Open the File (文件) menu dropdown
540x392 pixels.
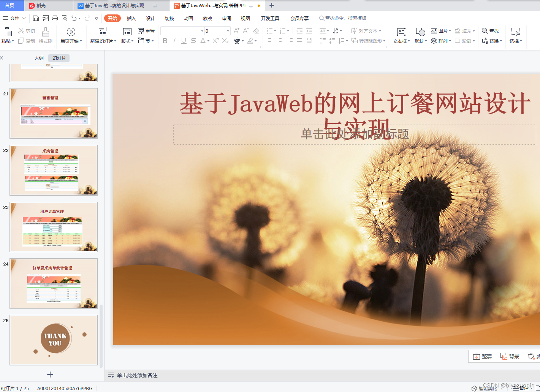pos(14,18)
